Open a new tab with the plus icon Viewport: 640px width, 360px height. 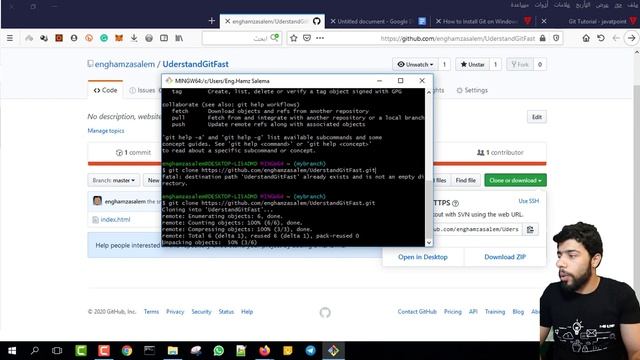tap(211, 21)
